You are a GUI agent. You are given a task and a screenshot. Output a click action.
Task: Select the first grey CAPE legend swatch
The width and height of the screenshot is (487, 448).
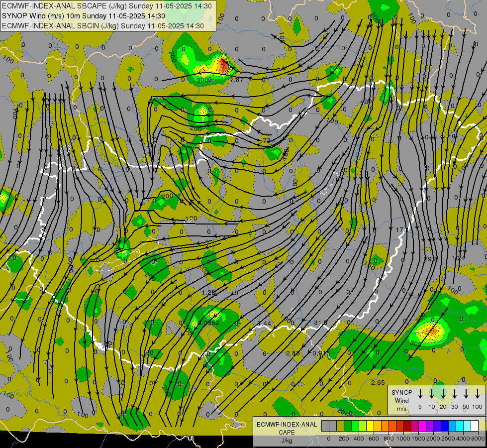click(x=325, y=426)
